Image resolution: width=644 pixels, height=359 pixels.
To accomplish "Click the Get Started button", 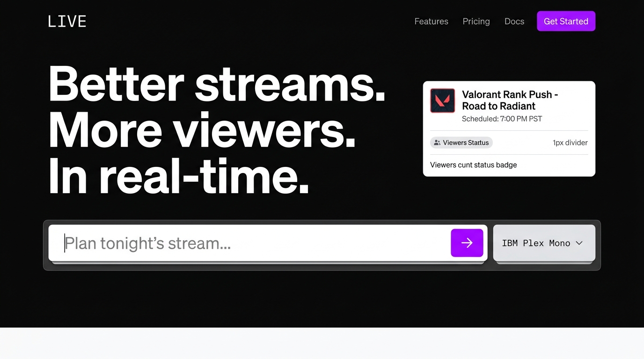I will click(566, 22).
